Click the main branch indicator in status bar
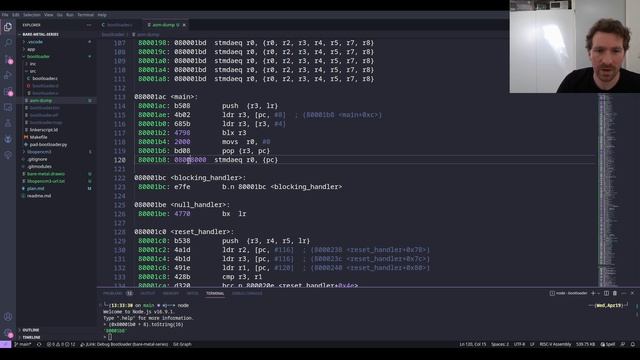This screenshot has height=360, width=640. pos(23,344)
